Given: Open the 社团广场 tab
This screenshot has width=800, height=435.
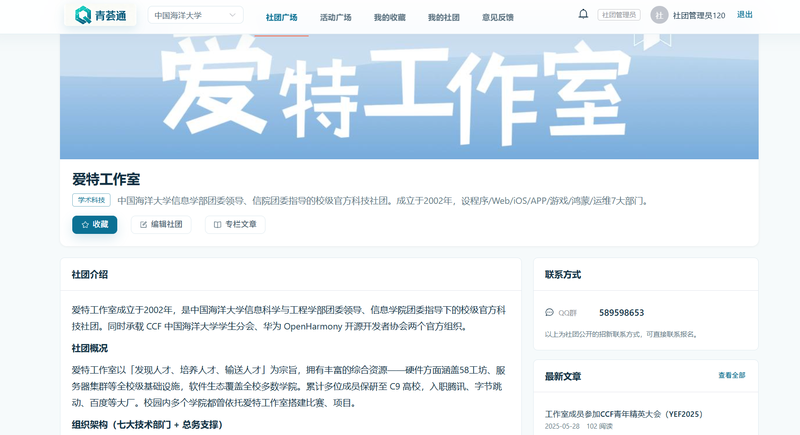Looking at the screenshot, I should tap(282, 17).
